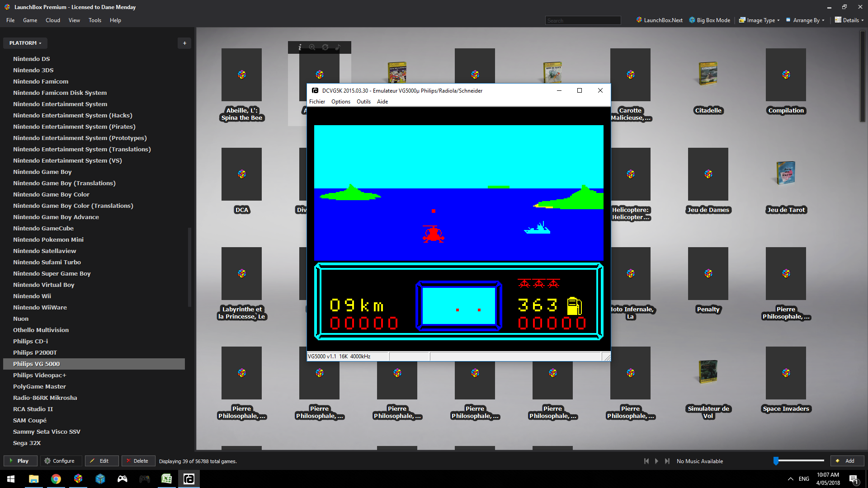Image resolution: width=868 pixels, height=488 pixels.
Task: Click the music note icon on hover toolbar
Action: click(x=338, y=47)
